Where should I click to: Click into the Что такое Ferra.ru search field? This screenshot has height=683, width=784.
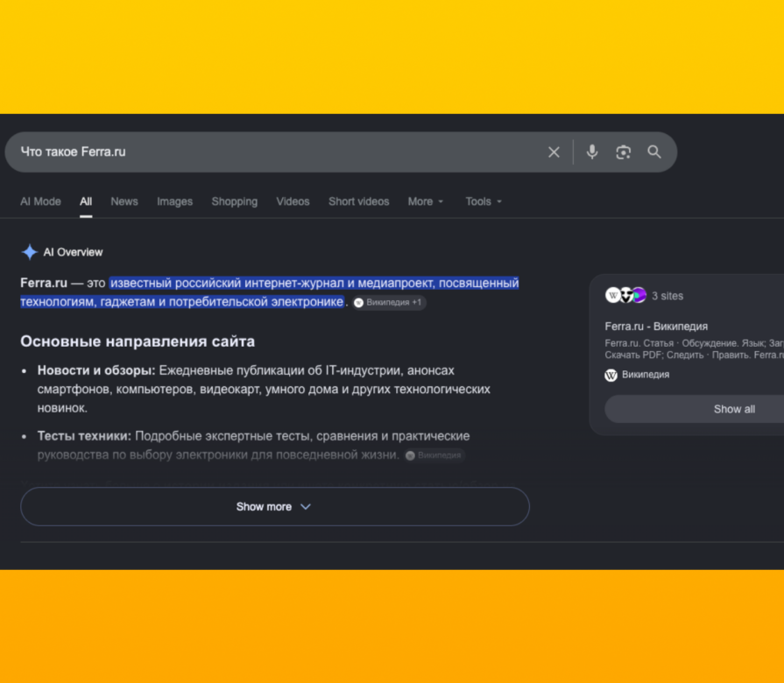pos(280,151)
